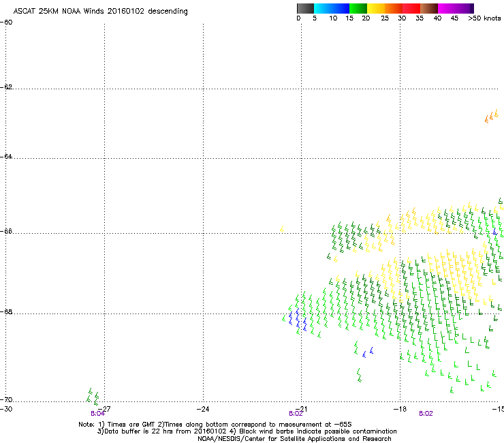Click the latitude label '-62'
504x443 pixels.
6,87
